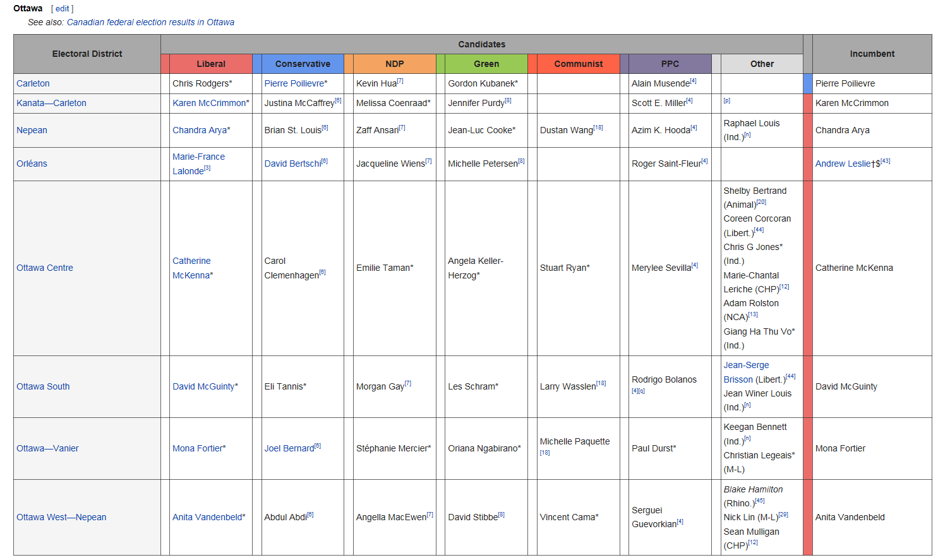Click the Incumbent column header
The image size is (938, 560).
coord(872,54)
